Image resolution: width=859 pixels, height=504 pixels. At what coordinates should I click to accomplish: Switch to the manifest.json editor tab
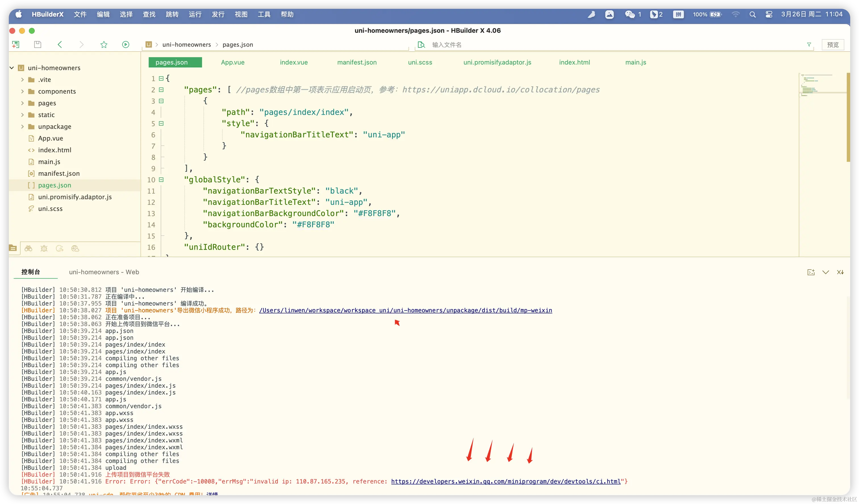point(356,62)
